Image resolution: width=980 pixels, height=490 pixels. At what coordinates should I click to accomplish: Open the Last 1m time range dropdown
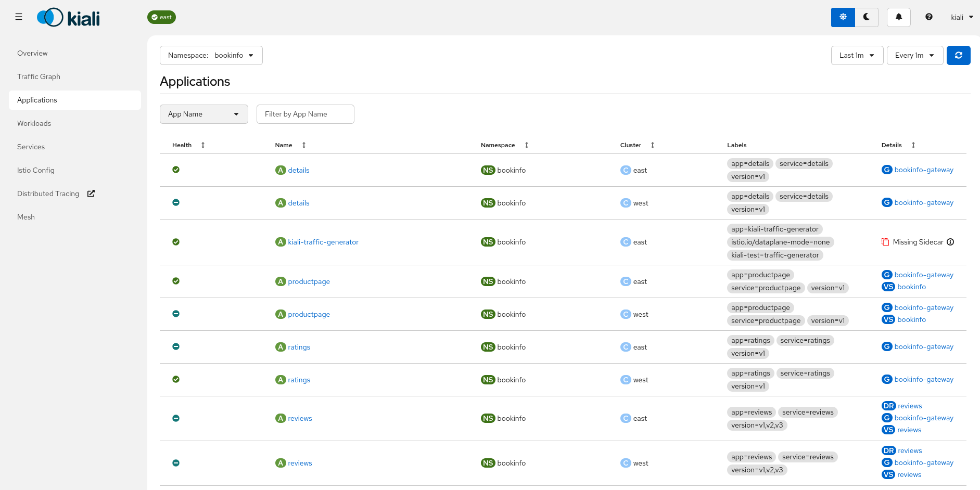(x=857, y=55)
